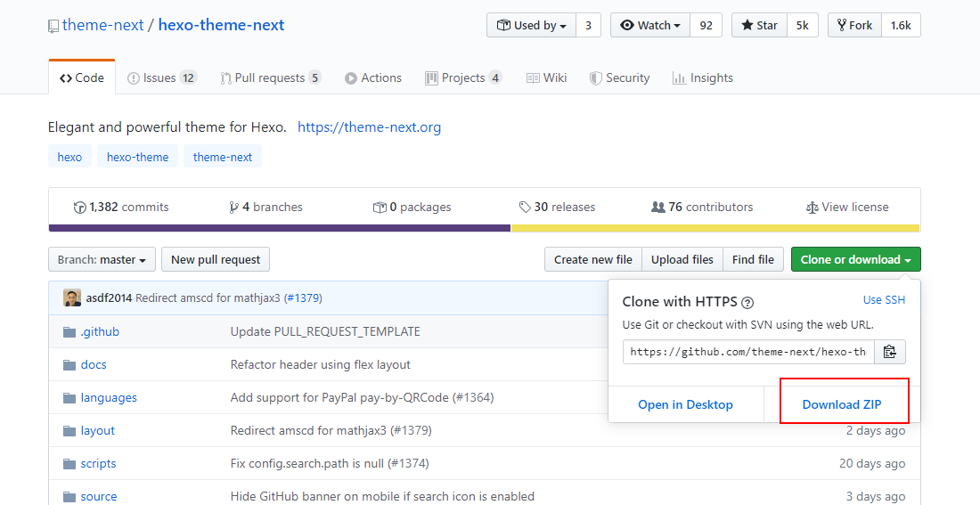
Task: View license via the scale icon
Action: pos(812,208)
